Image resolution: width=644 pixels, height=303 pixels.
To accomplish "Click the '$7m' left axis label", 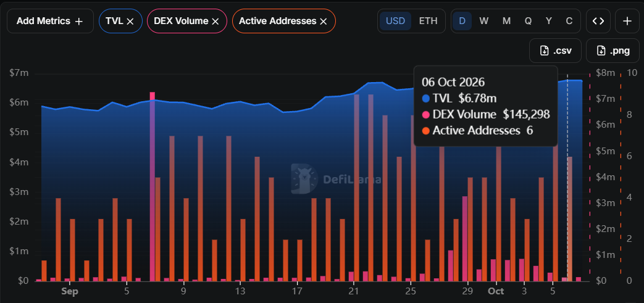I will pyautogui.click(x=19, y=73).
